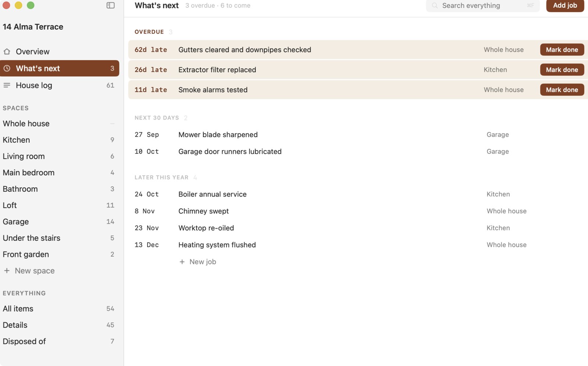Select the Mower blade sharpened job
588x366 pixels.
(x=358, y=135)
